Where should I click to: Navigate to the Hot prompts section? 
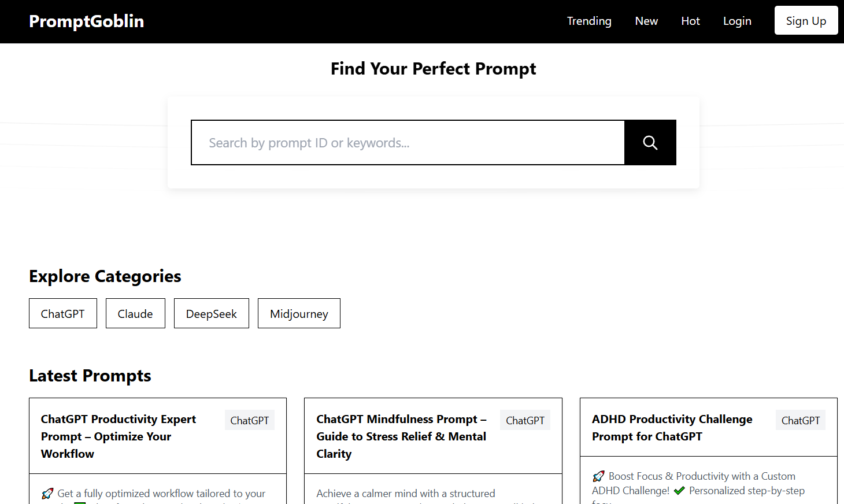(x=690, y=21)
